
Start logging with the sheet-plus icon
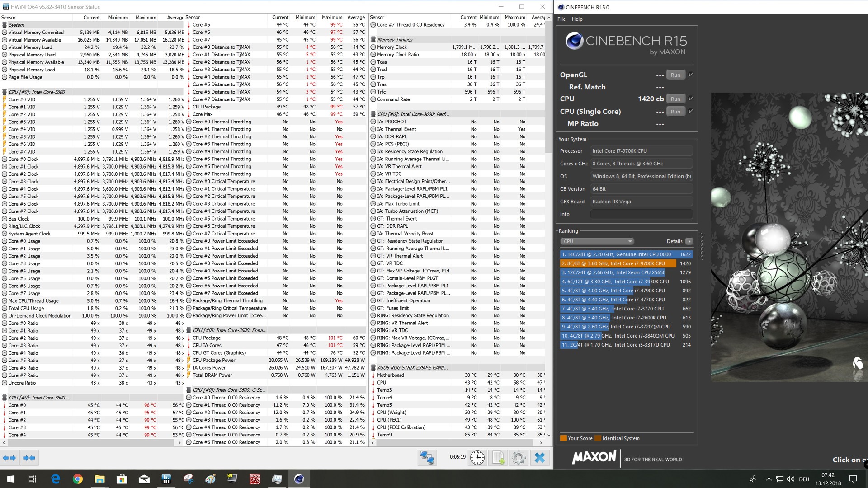pyautogui.click(x=498, y=457)
